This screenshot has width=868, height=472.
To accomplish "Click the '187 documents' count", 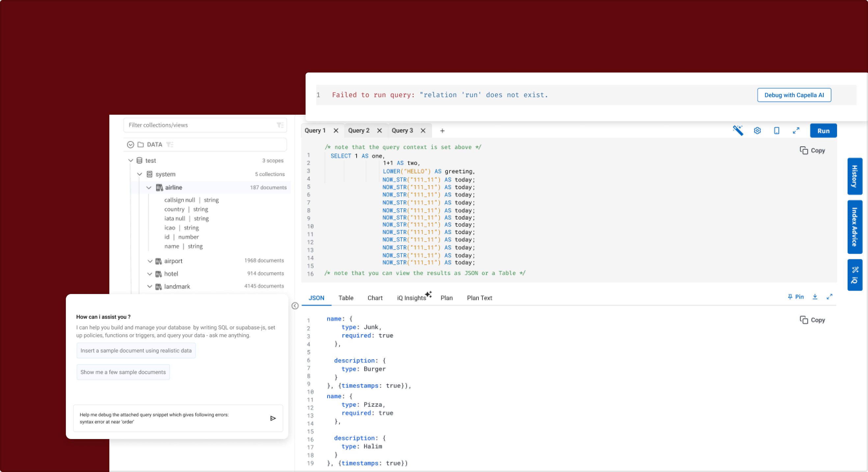I will [x=268, y=188].
